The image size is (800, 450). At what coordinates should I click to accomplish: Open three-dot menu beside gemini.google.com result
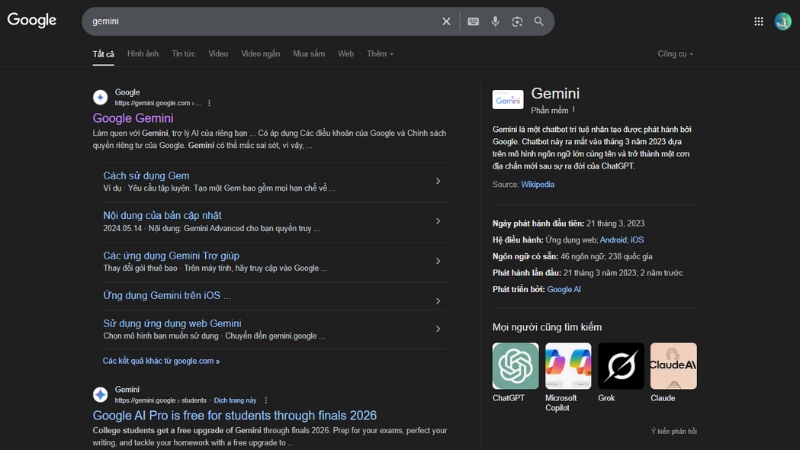(209, 103)
